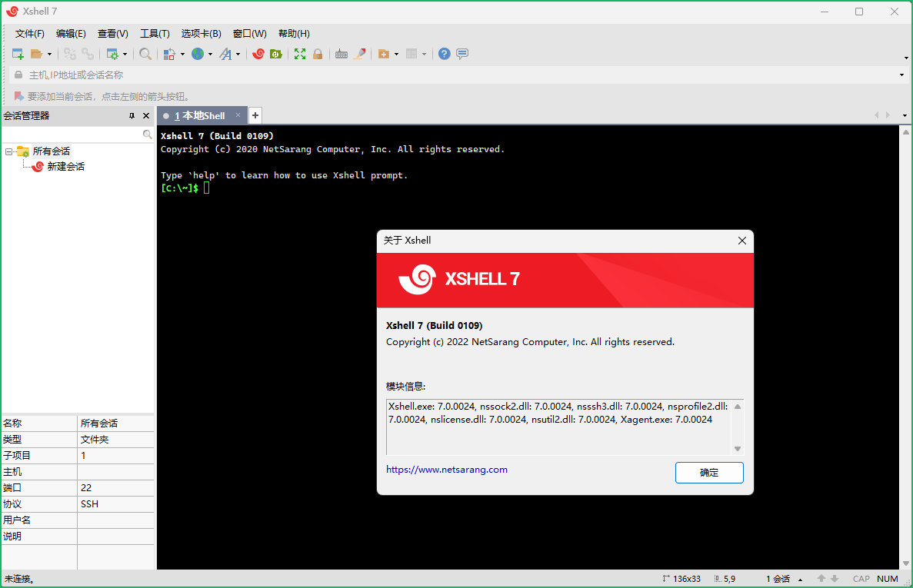Click the Find magnifier icon in toolbar

(145, 54)
